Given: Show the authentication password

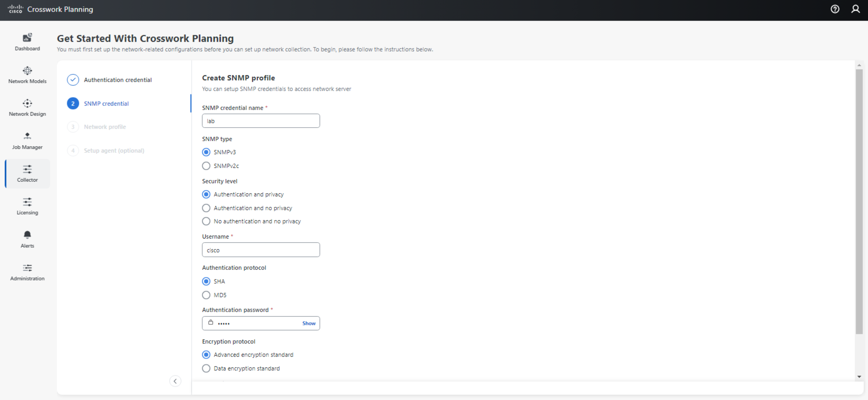Looking at the screenshot, I should pos(309,323).
